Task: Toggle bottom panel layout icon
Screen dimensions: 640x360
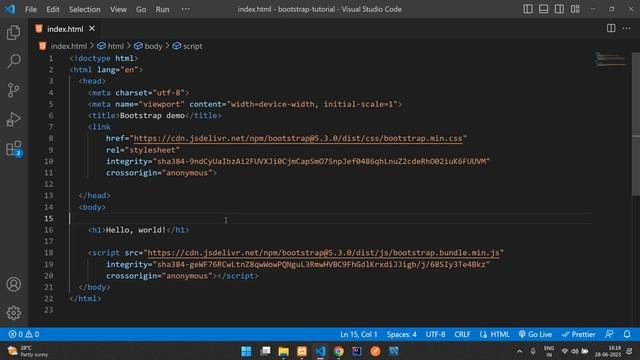Action: 543,9
